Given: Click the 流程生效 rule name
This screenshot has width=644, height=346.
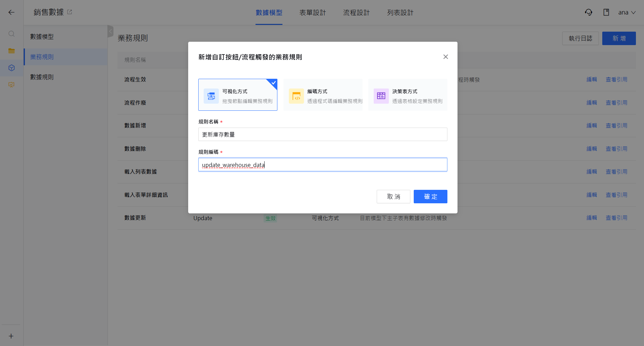Looking at the screenshot, I should point(135,79).
